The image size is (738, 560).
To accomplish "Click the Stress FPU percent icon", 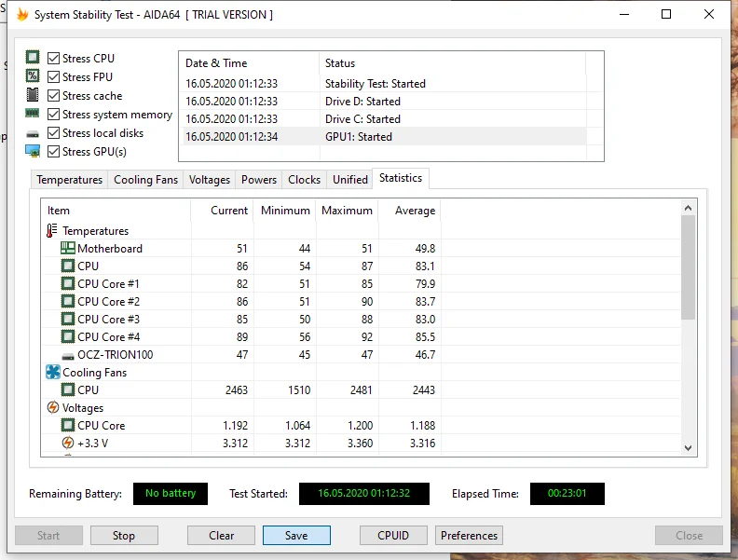I will 33,75.
